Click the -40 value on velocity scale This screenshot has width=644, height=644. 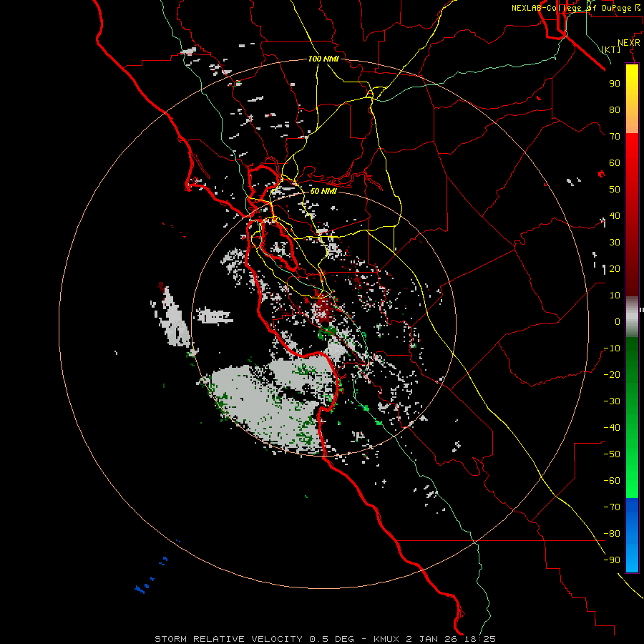(612, 428)
